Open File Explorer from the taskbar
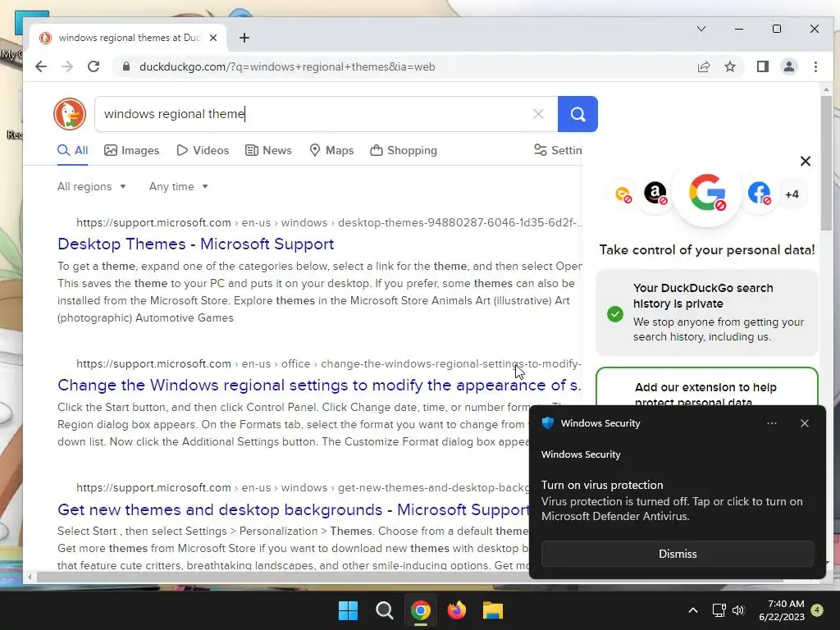Viewport: 840px width, 630px height. pyautogui.click(x=492, y=610)
